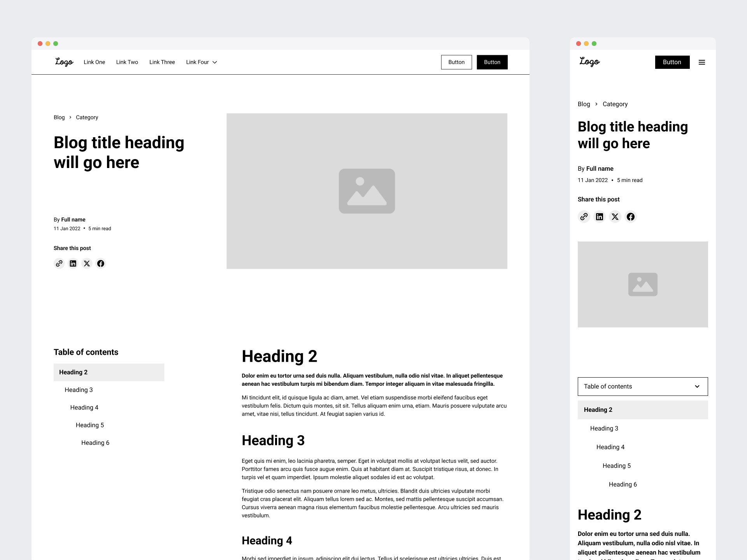
Task: Click the large featured image placeholder
Action: pyautogui.click(x=366, y=191)
